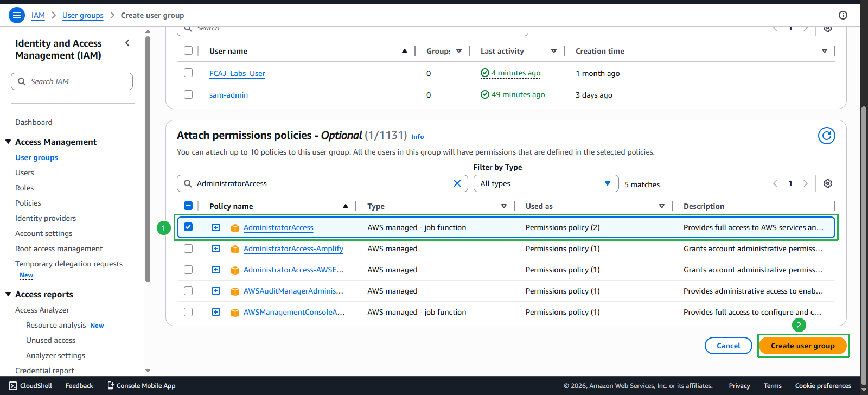The image size is (868, 395).
Task: Sort users by User name arrow
Action: [404, 51]
